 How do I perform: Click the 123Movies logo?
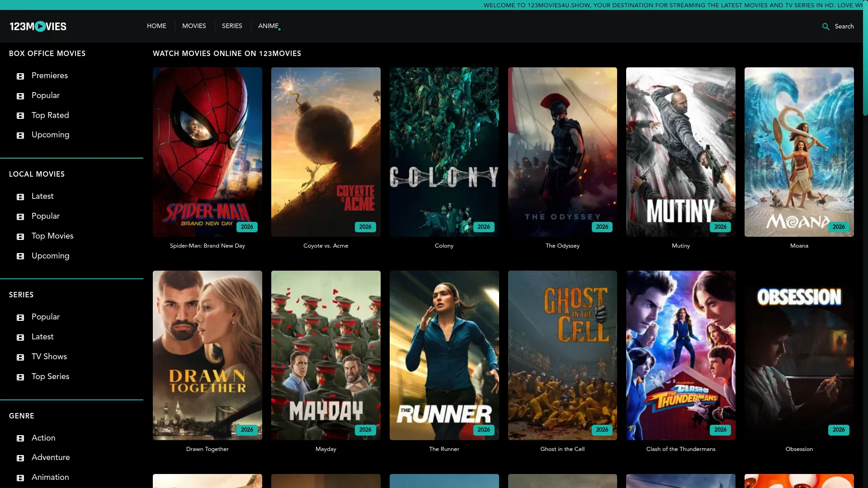(38, 26)
